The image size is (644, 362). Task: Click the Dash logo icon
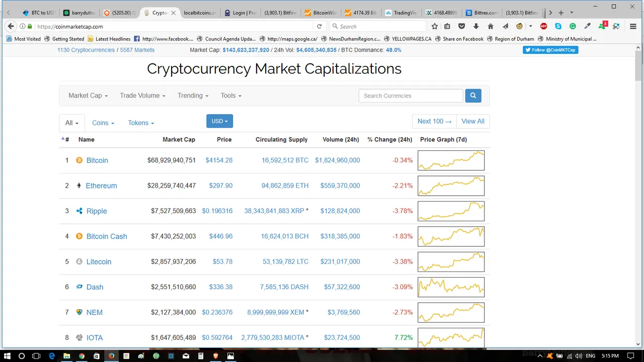click(x=79, y=287)
